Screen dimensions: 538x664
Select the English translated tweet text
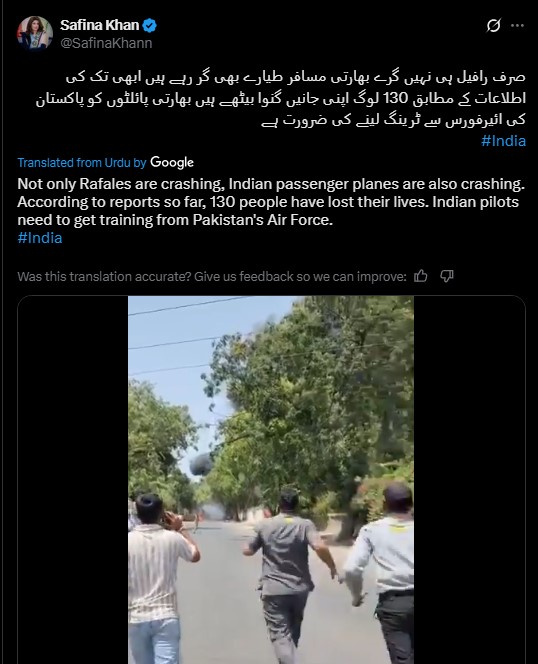pyautogui.click(x=271, y=202)
